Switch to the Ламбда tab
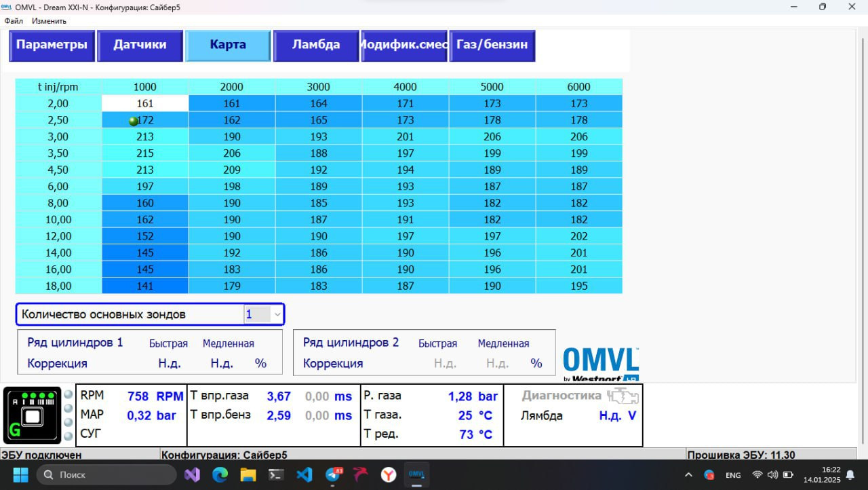 point(316,45)
